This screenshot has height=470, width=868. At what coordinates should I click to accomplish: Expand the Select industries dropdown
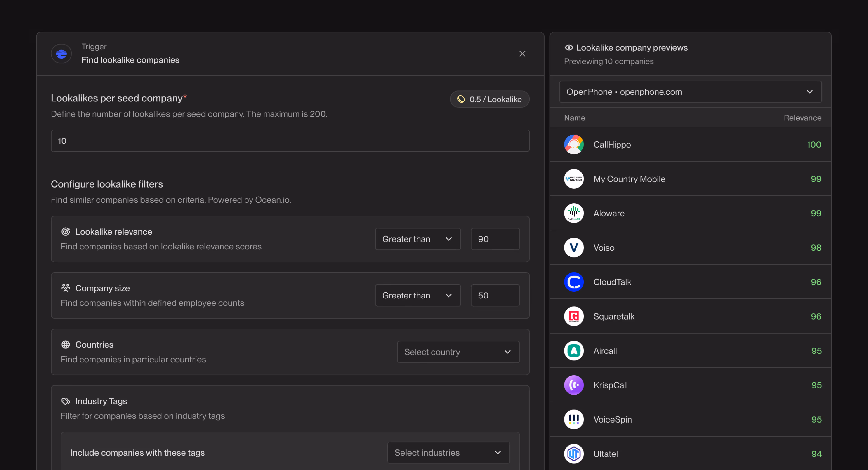click(448, 452)
